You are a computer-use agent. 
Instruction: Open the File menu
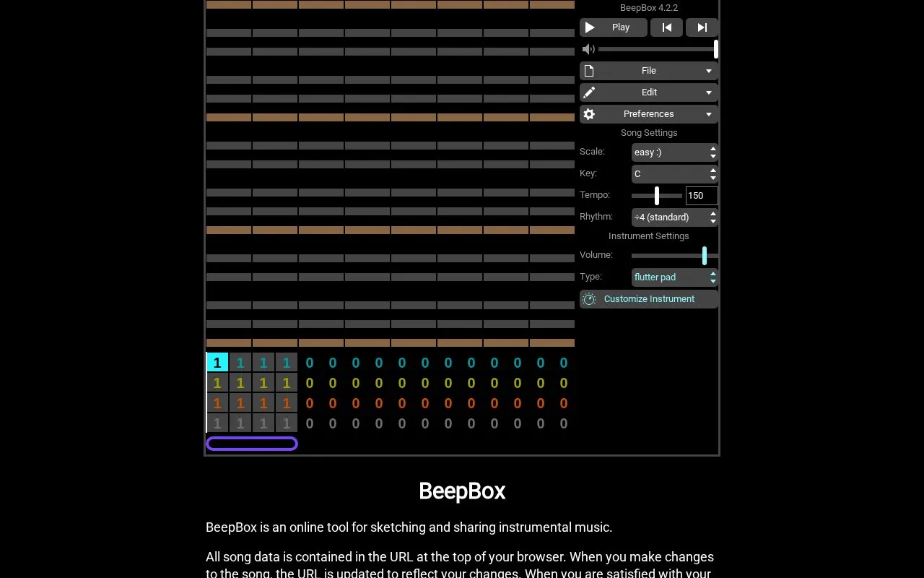649,71
